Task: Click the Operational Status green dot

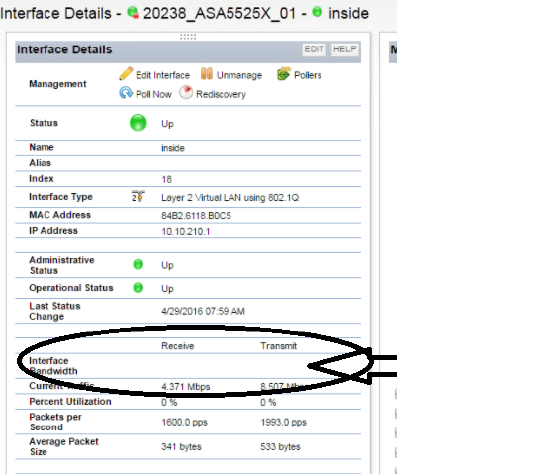Action: tap(138, 288)
